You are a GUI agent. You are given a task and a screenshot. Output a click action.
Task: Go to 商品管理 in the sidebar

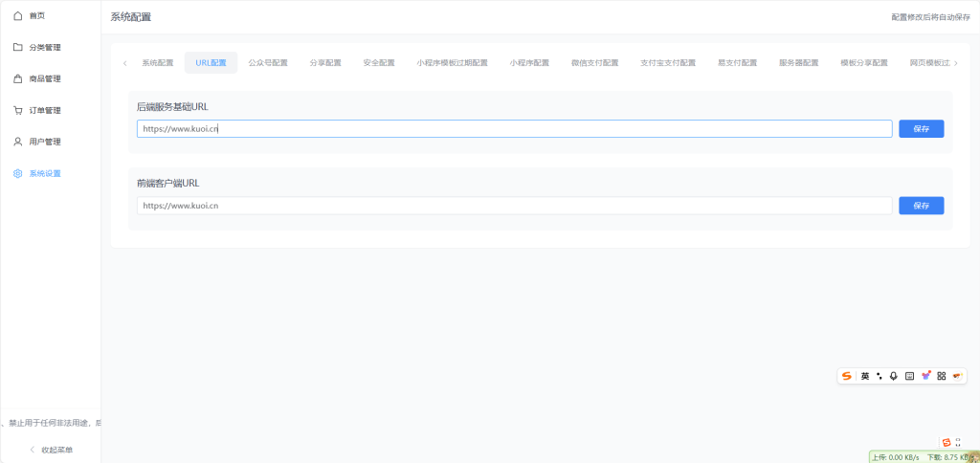44,78
